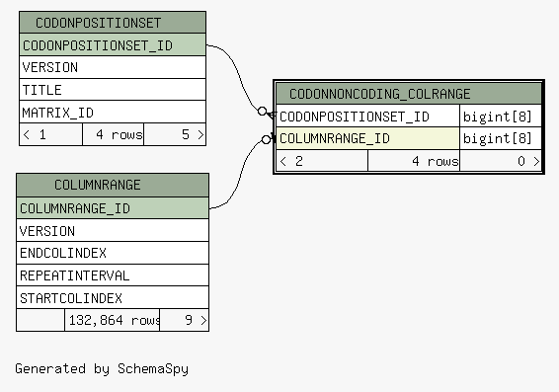Click the connector circle at COLUMNRANGE_ID foreign key

[x=266, y=139]
